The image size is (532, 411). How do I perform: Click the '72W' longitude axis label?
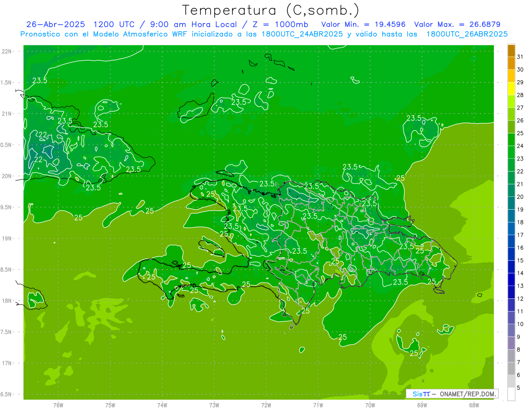click(266, 405)
